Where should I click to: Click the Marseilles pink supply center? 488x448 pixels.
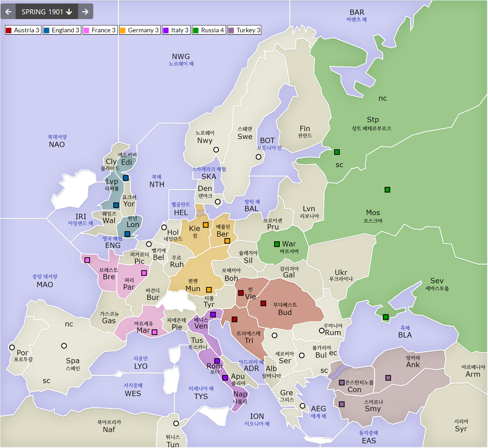tap(154, 332)
